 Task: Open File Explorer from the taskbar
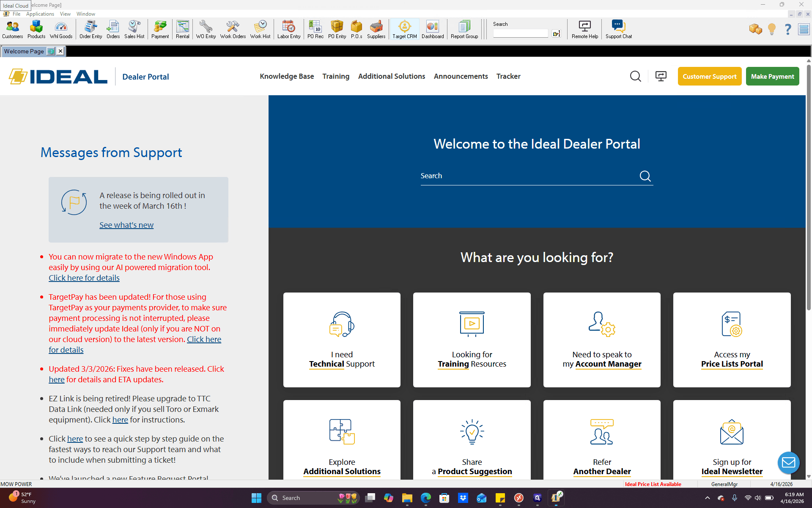407,498
